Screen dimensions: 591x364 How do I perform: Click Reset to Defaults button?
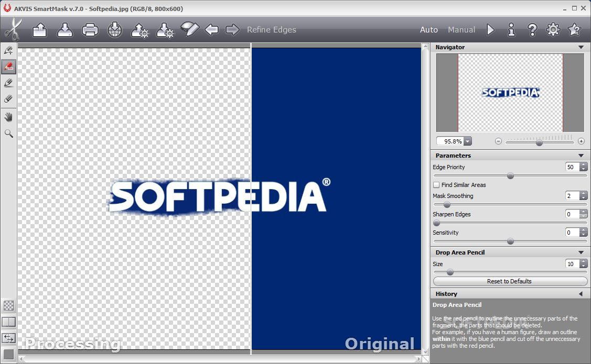click(x=510, y=281)
